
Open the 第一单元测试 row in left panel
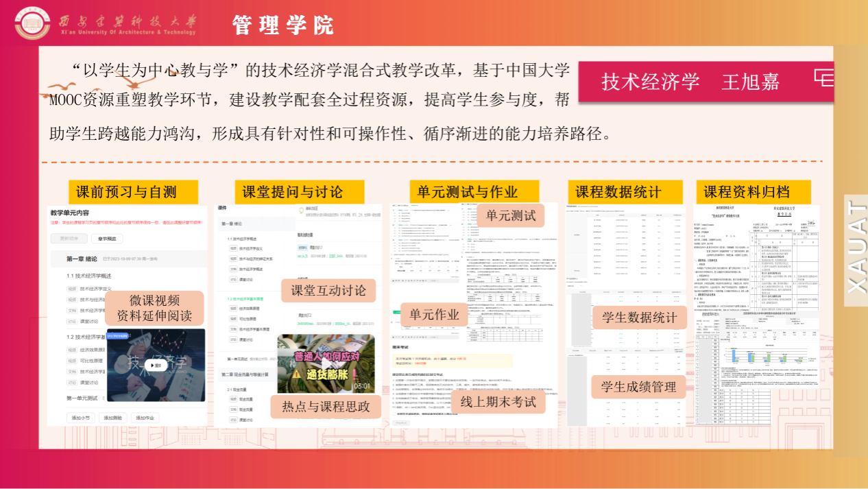[86, 398]
